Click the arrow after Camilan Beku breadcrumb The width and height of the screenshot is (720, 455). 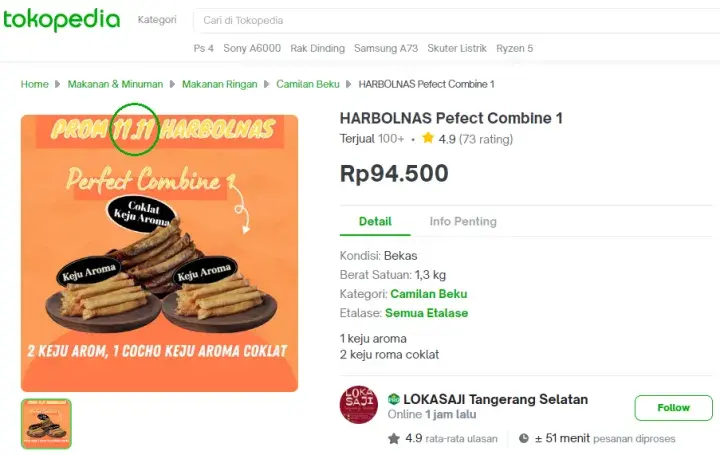[349, 84]
